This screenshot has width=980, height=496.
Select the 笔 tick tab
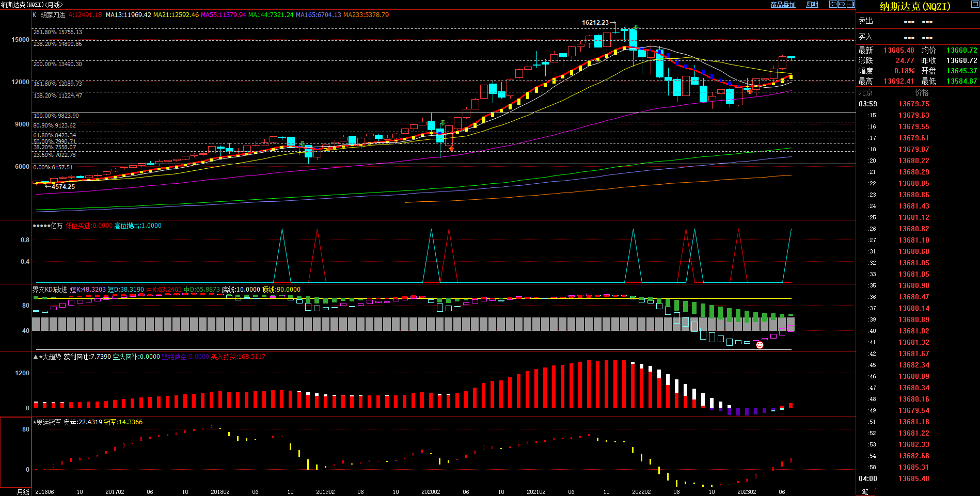pos(865,492)
